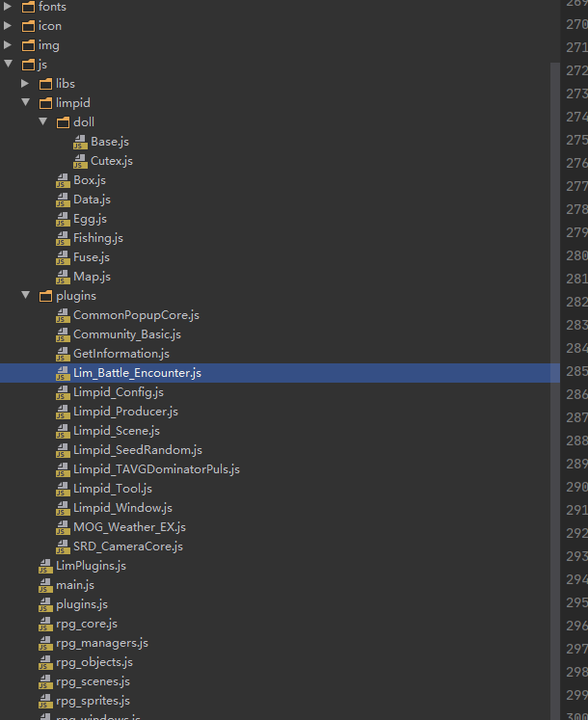This screenshot has height=720, width=588.
Task: Select the LimPlugins.js file
Action: tap(91, 566)
